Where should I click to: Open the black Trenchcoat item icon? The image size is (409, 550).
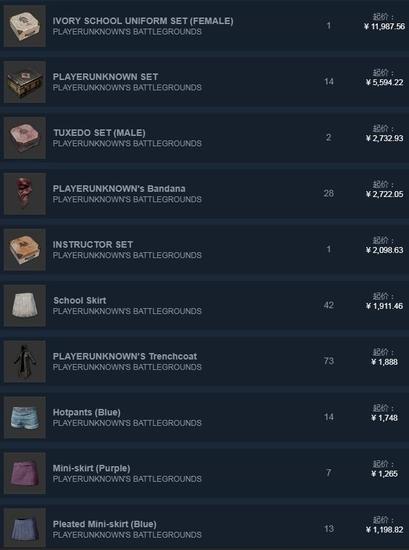click(25, 362)
